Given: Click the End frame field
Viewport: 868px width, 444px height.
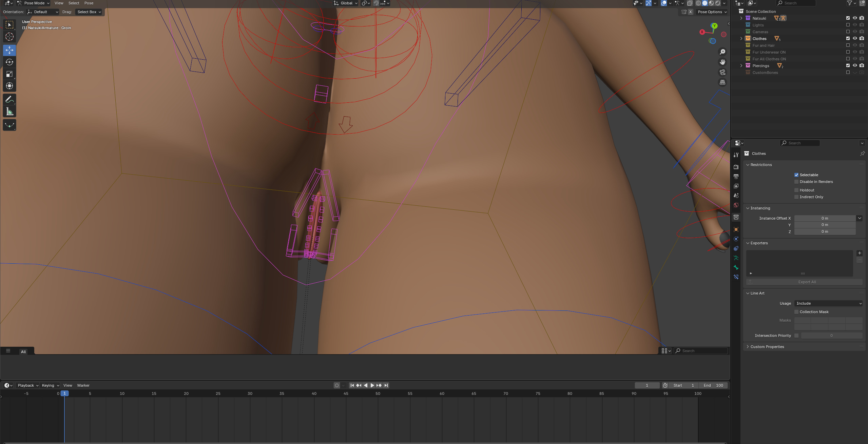Looking at the screenshot, I should tap(713, 385).
